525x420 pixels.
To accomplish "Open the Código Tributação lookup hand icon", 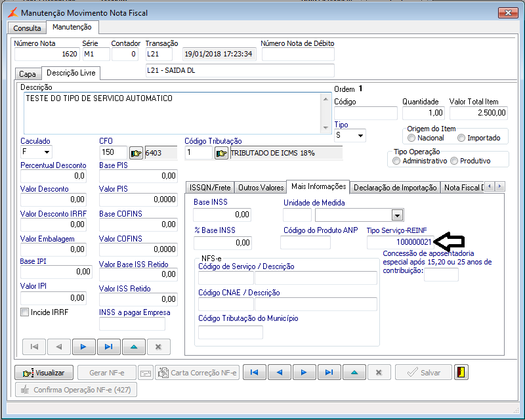I will tap(222, 153).
